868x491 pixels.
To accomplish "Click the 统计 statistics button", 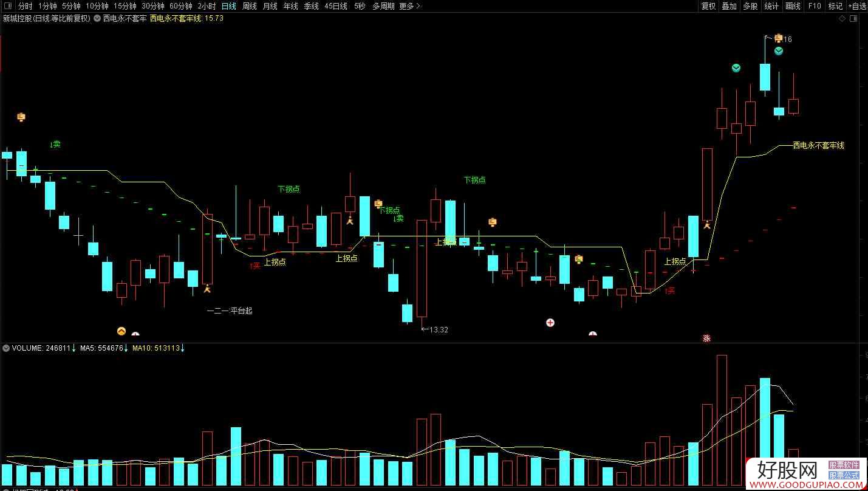I will pyautogui.click(x=772, y=6).
